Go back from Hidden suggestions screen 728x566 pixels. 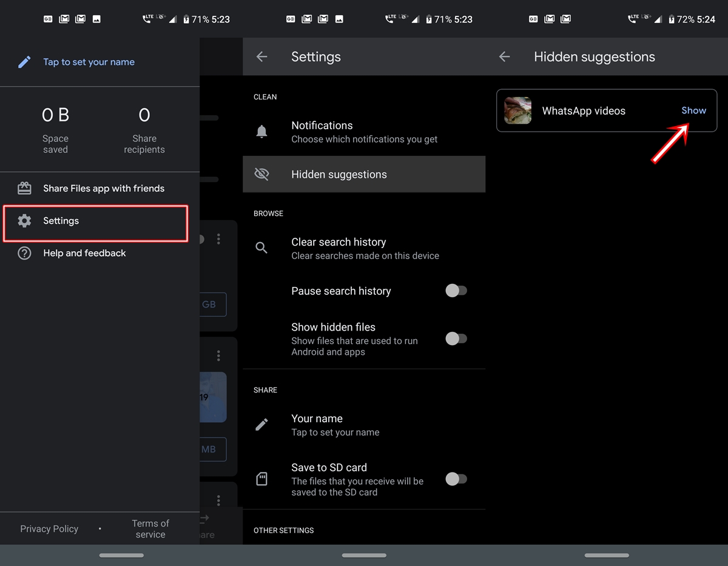point(504,56)
